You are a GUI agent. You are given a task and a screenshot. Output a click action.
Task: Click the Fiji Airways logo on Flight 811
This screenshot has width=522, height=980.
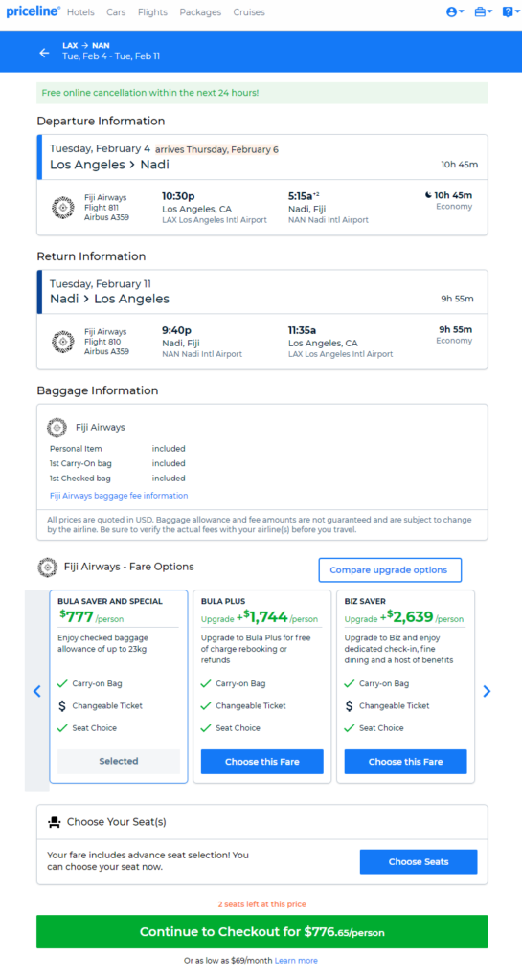tap(63, 208)
